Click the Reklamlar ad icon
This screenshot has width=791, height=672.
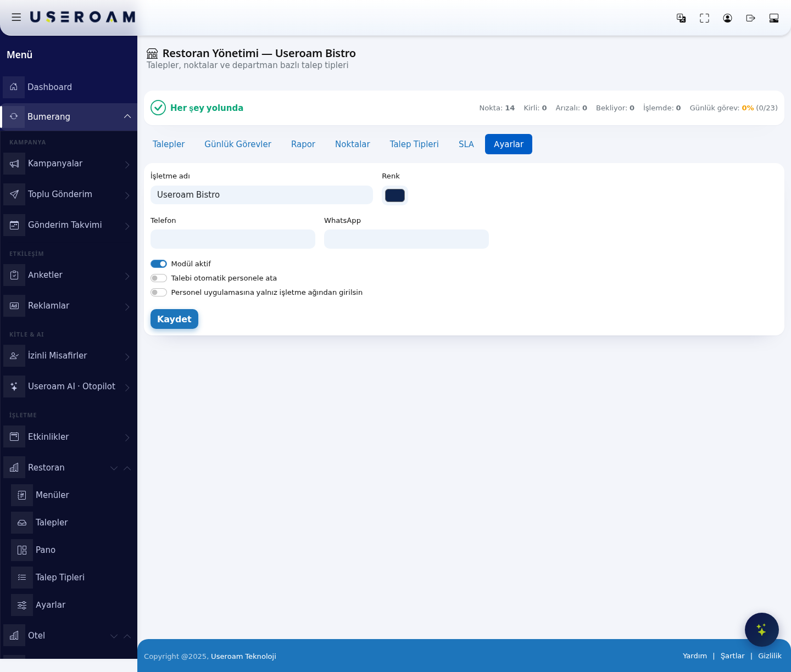(14, 306)
